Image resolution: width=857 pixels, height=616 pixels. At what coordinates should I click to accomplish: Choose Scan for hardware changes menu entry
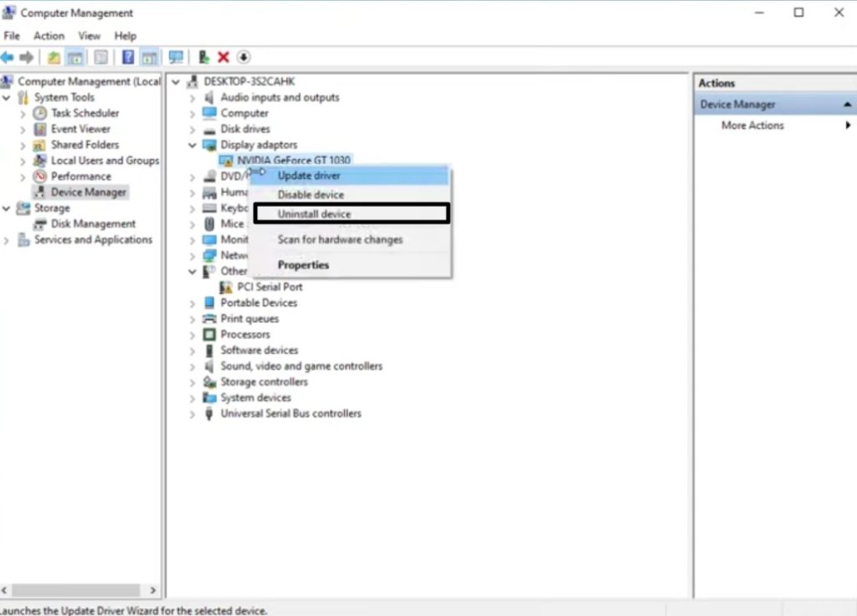[x=349, y=240]
